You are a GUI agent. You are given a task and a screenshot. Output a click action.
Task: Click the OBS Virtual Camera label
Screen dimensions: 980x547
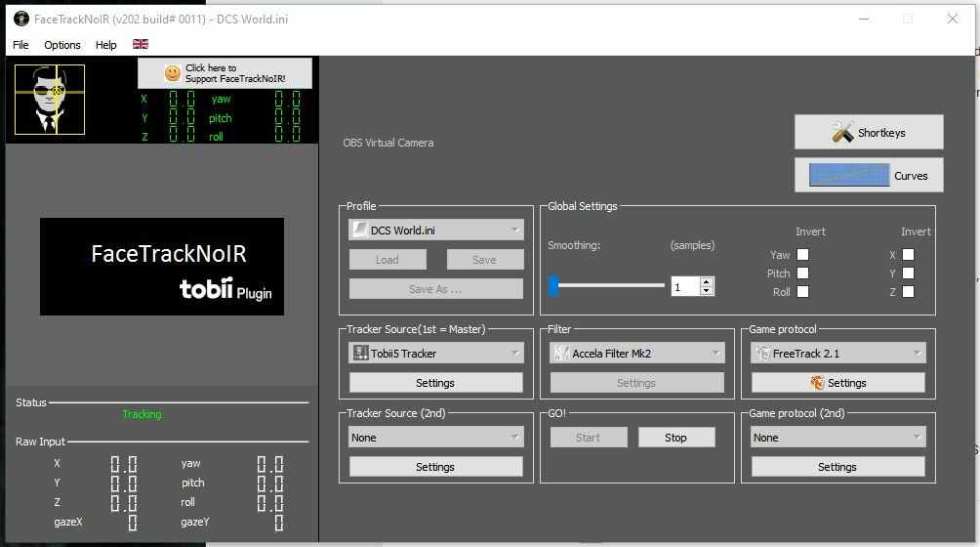pyautogui.click(x=388, y=143)
